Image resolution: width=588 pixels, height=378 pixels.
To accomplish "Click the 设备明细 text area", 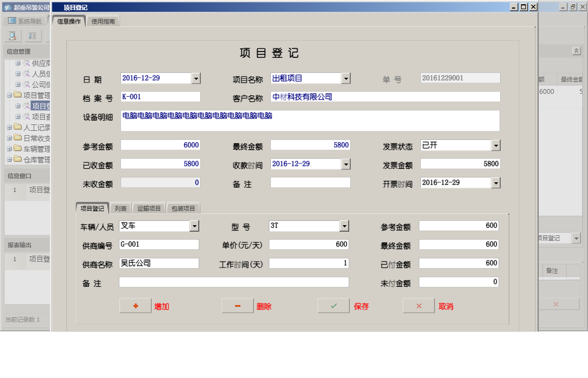I will coord(310,121).
